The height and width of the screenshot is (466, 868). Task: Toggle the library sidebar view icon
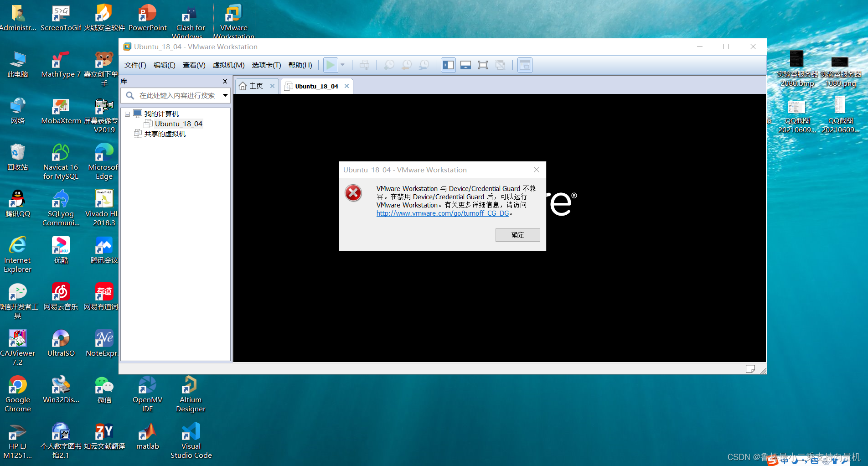(448, 65)
